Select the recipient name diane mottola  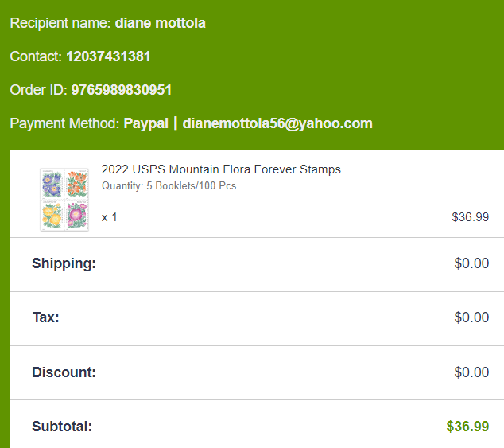point(160,23)
